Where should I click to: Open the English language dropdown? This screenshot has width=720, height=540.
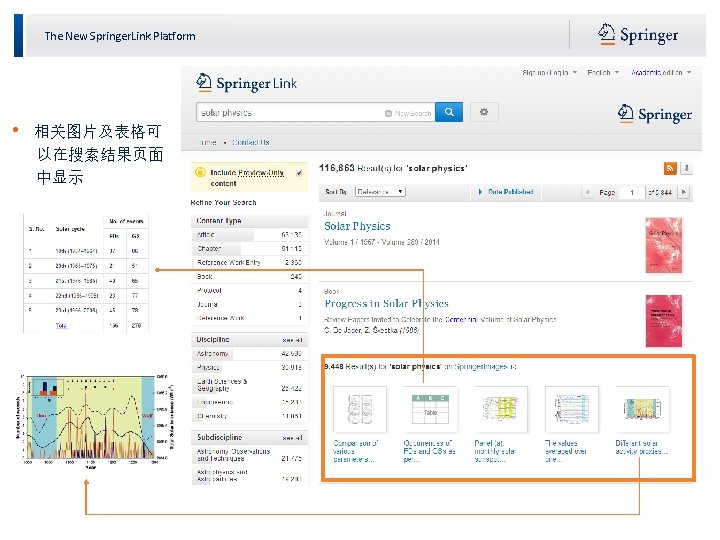coord(603,73)
